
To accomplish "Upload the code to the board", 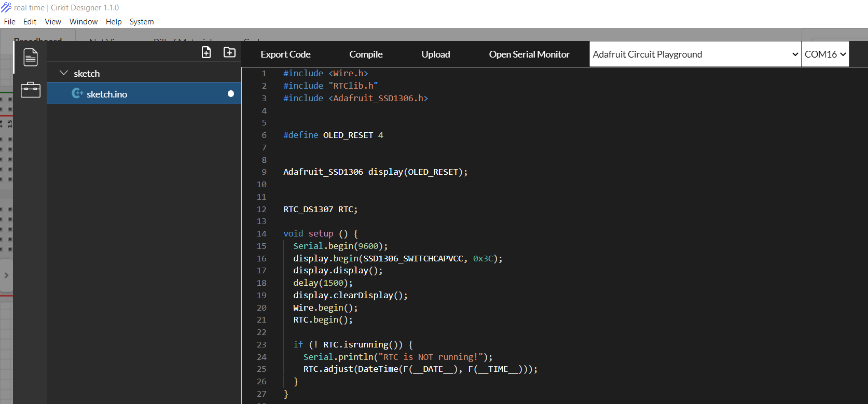I will pyautogui.click(x=435, y=54).
